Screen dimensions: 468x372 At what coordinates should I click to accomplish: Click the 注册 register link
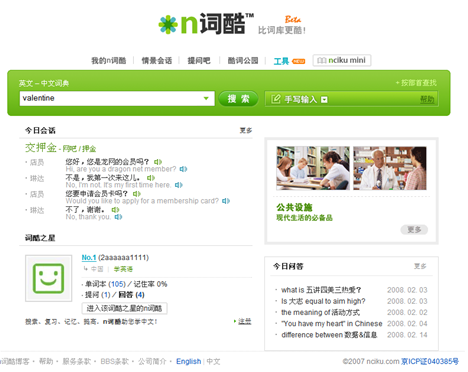point(245,321)
